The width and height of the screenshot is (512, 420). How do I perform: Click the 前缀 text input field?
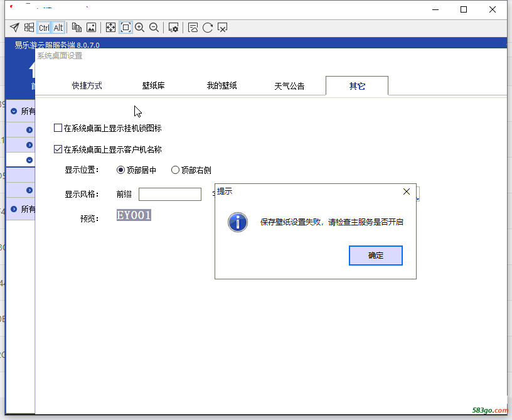[x=169, y=194]
